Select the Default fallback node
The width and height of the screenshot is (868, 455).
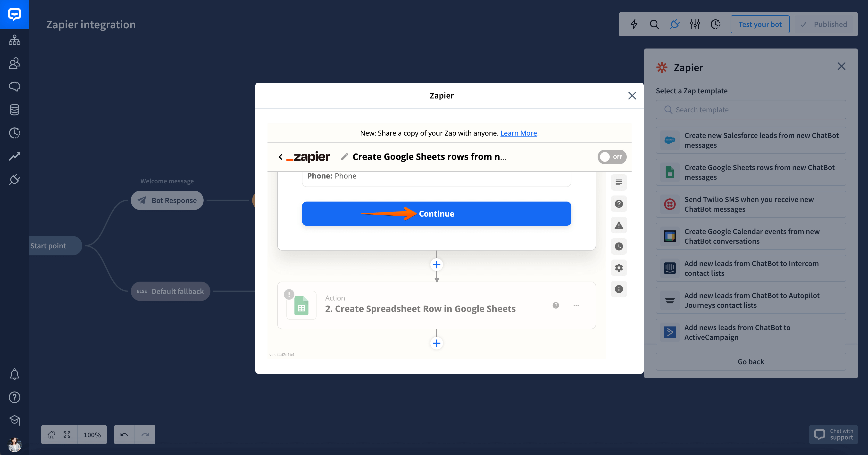coord(170,291)
